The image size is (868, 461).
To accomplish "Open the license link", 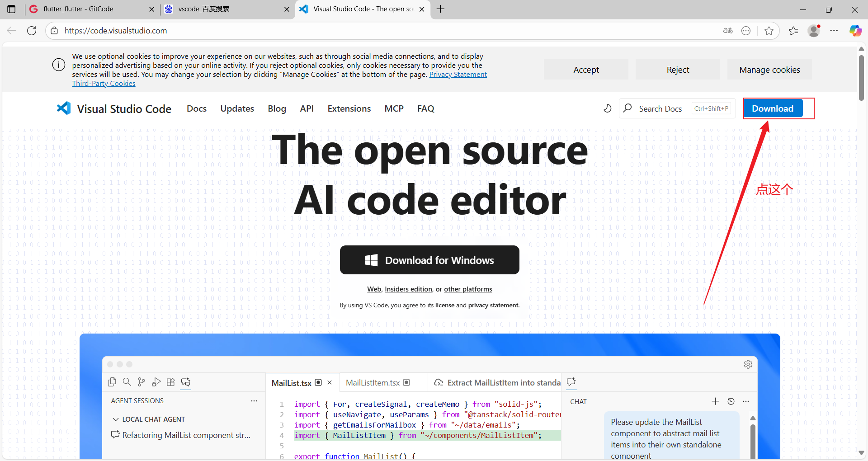I will (x=445, y=306).
